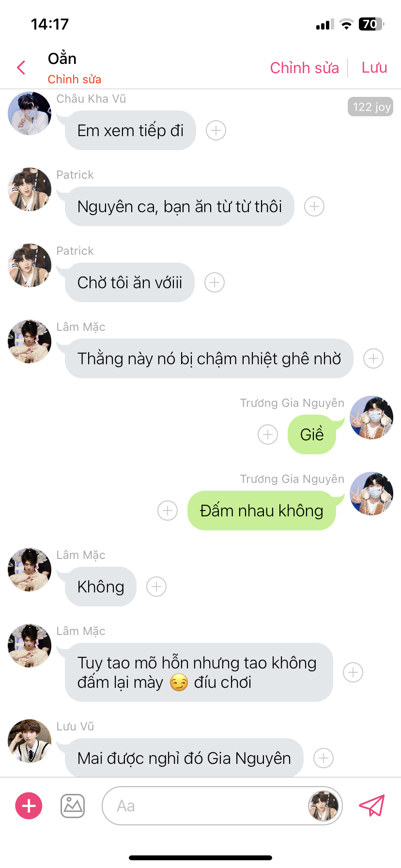Click the "Chỉnh sửa" button in header
Image resolution: width=401 pixels, height=868 pixels.
304,68
